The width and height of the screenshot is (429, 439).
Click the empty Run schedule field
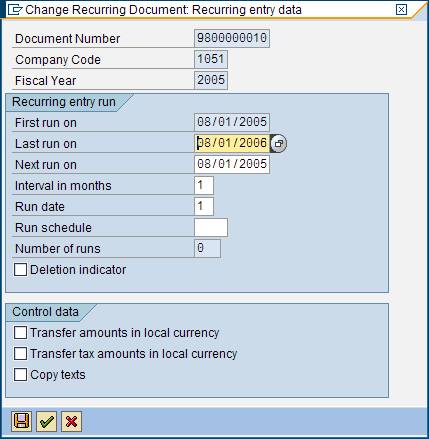pyautogui.click(x=211, y=227)
